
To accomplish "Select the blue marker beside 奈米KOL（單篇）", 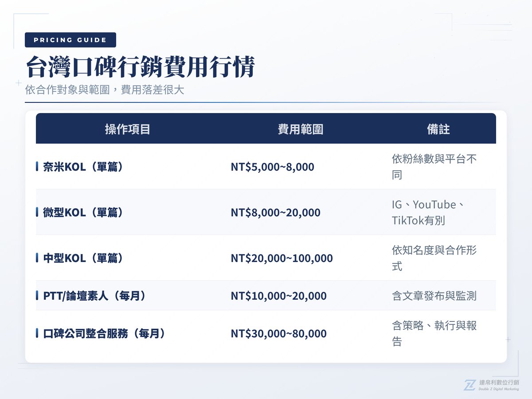I will [37, 167].
